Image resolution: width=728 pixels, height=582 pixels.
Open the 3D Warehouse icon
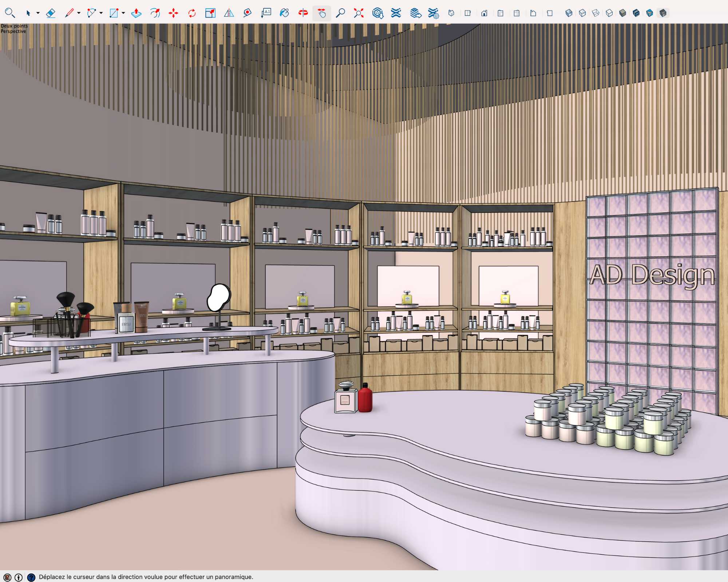click(x=378, y=13)
